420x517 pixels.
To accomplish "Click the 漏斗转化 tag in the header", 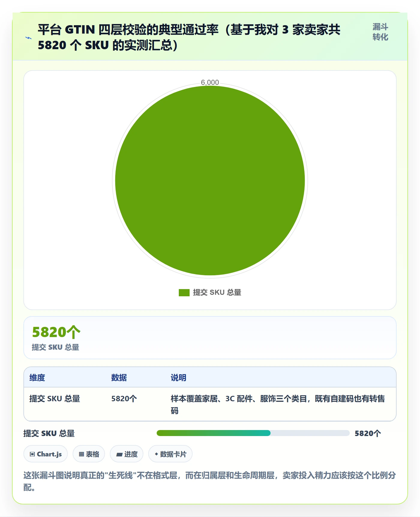I will 380,32.
